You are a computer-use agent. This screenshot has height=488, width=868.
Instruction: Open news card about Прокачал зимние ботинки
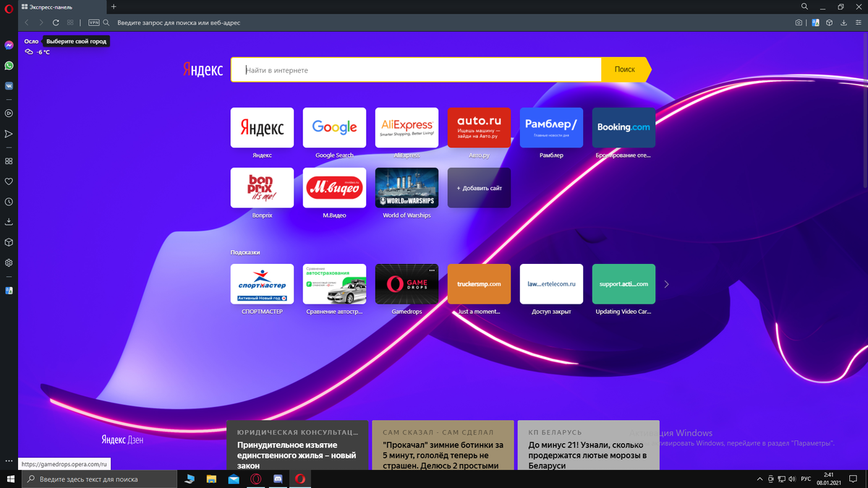[443, 445]
